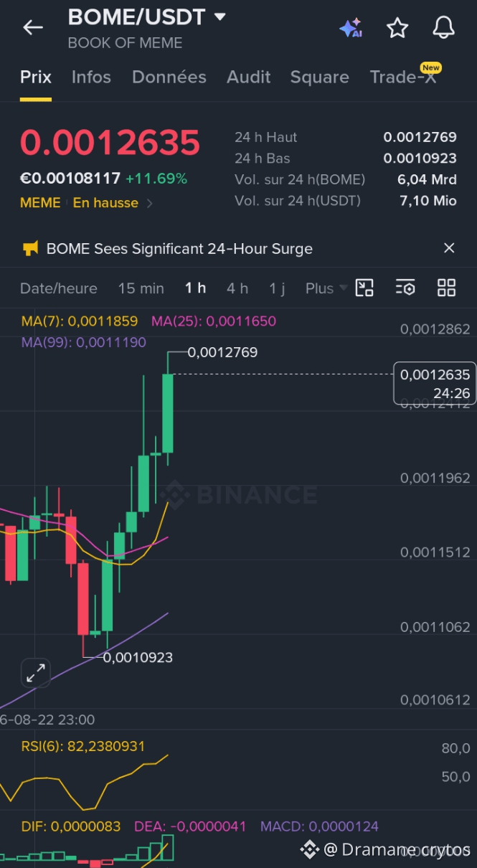
Task: Click the current price tag 0,0012635
Action: pos(435,383)
